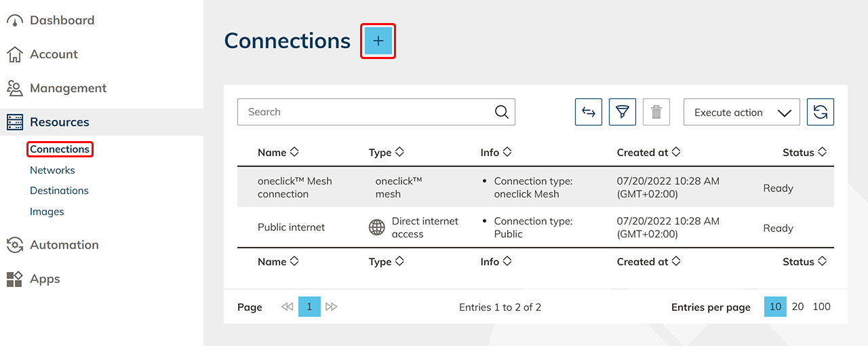Image resolution: width=868 pixels, height=346 pixels.
Task: Select 10 entries per page
Action: [x=775, y=307]
